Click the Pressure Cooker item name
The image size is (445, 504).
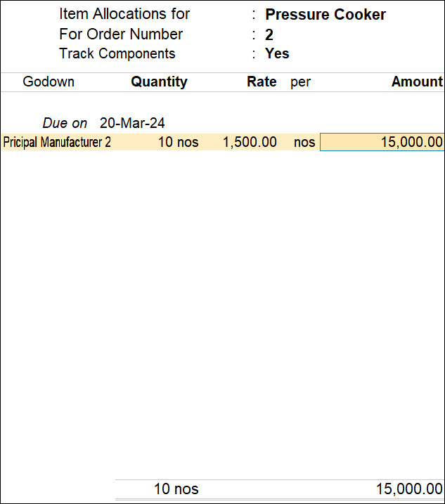[x=325, y=15]
